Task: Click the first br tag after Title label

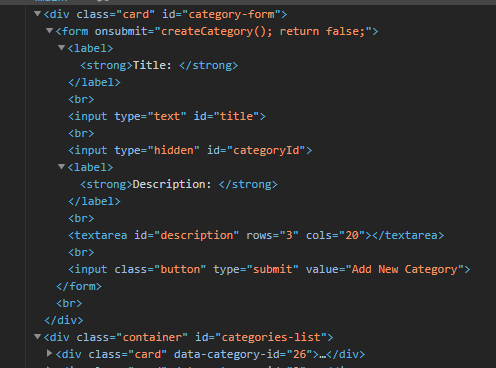Action: tap(81, 99)
